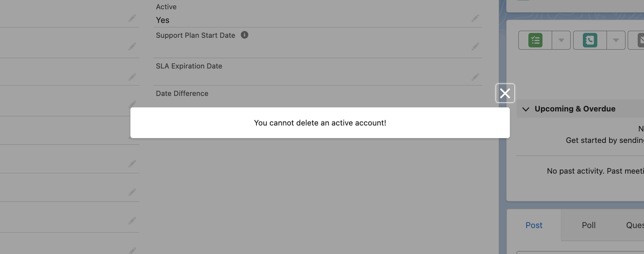
Task: Collapse the Upcoming & Overdue section chevron
Action: [526, 109]
